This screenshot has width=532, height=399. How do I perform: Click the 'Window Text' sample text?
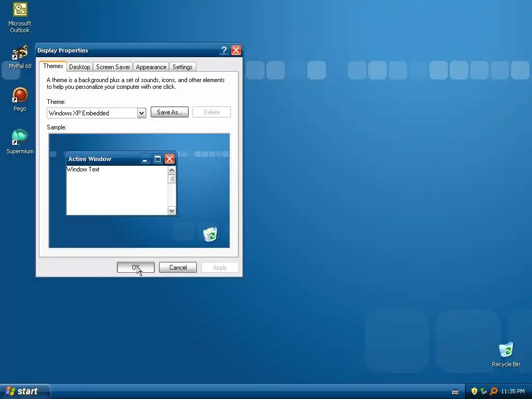(x=83, y=169)
